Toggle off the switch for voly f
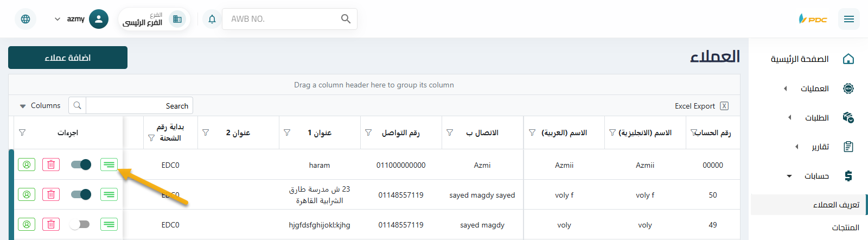The image size is (868, 240). [81, 194]
